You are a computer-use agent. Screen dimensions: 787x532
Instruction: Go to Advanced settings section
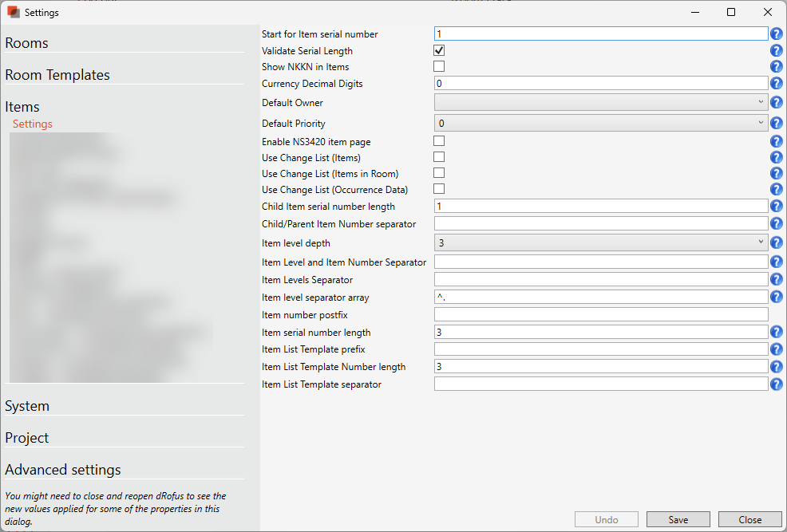tap(63, 470)
